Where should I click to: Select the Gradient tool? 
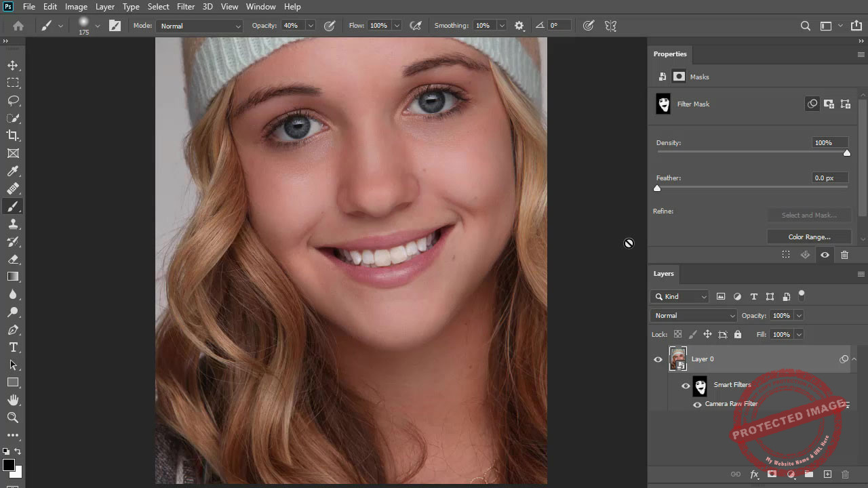tap(14, 275)
